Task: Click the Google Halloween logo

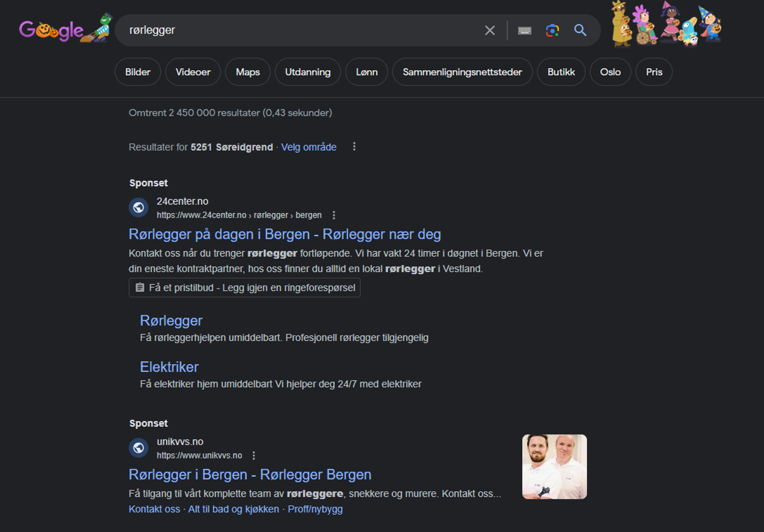Action: tap(65, 28)
